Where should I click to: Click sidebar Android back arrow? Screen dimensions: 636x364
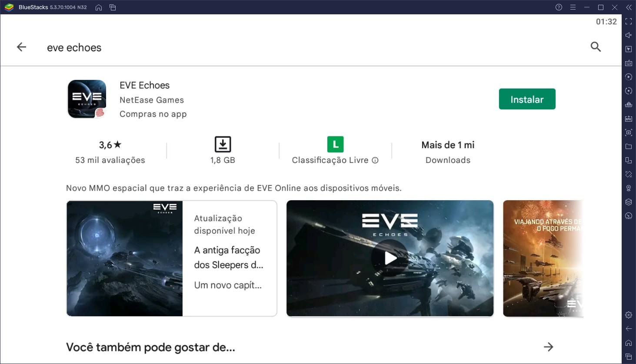click(x=629, y=329)
